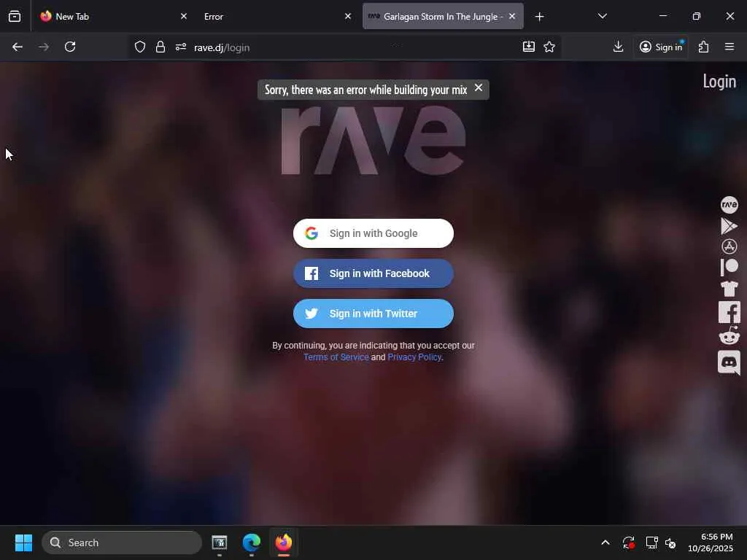Viewport: 747px width, 560px height.
Task: Open Microsoft Edge from taskbar
Action: click(251, 542)
